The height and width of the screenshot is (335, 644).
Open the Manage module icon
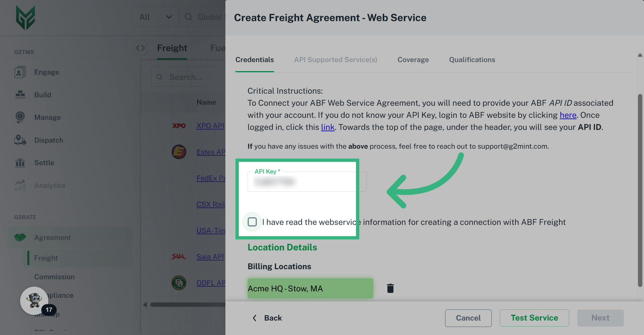(20, 117)
